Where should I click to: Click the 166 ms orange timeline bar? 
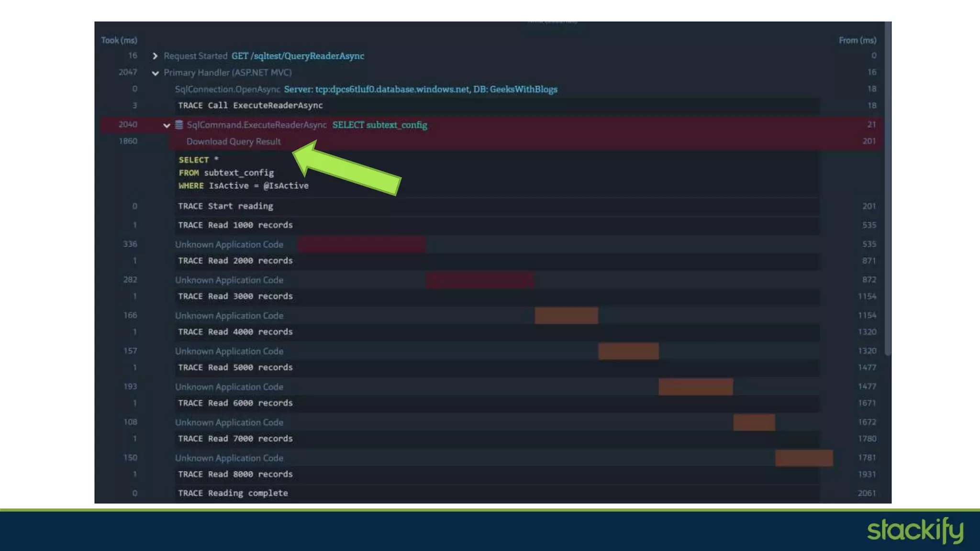[566, 316]
